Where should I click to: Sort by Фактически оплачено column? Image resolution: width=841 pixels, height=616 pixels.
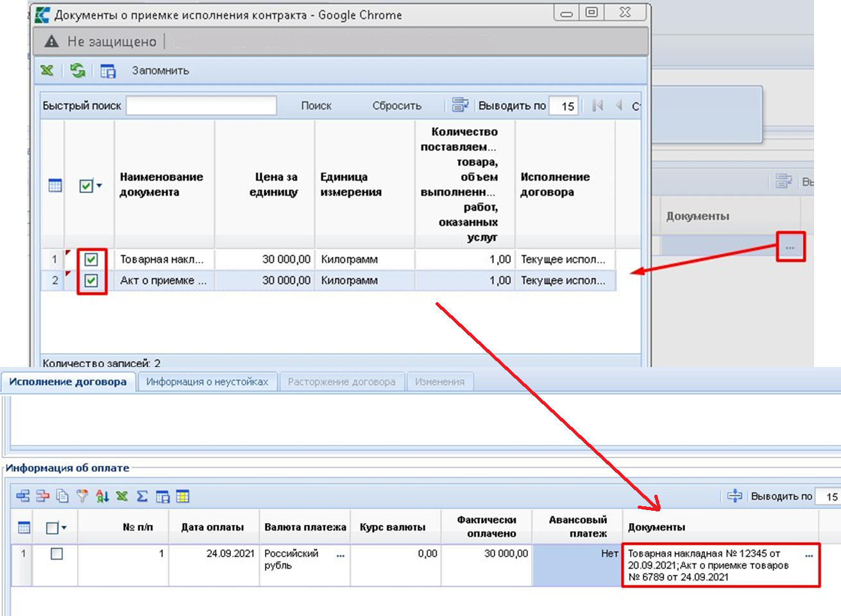coord(487,527)
